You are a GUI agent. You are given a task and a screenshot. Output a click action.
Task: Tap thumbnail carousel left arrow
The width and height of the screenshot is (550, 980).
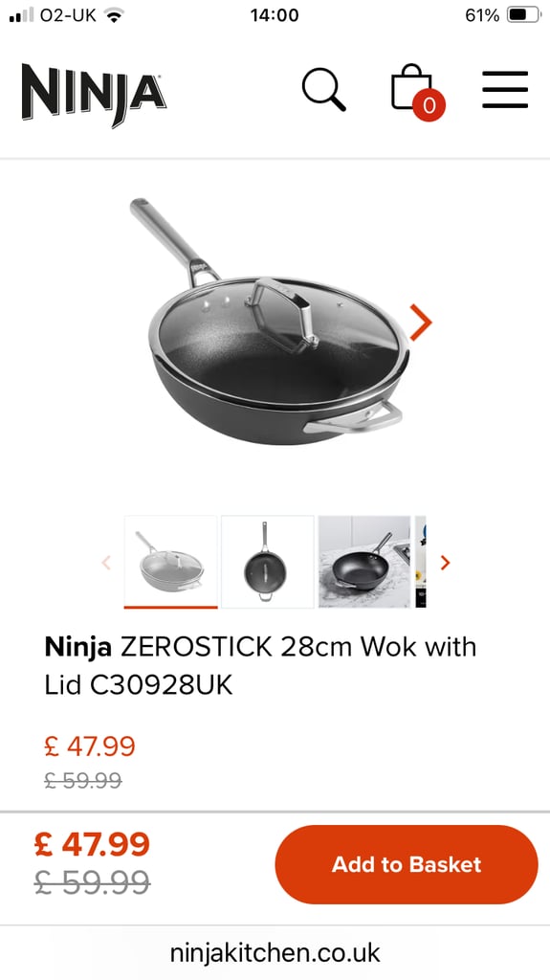(106, 563)
